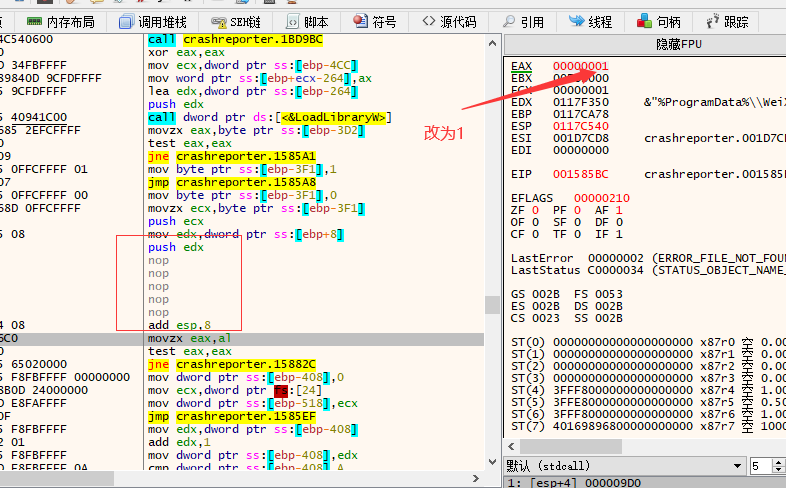Decrease the argument count spinner
The image size is (786, 488).
pyautogui.click(x=781, y=471)
